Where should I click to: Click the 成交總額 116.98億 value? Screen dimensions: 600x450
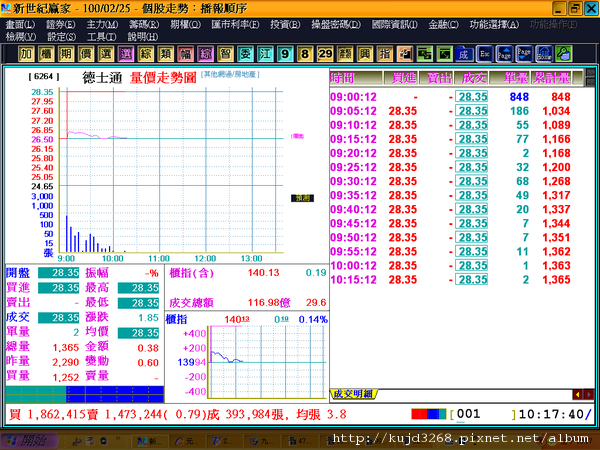click(x=269, y=303)
